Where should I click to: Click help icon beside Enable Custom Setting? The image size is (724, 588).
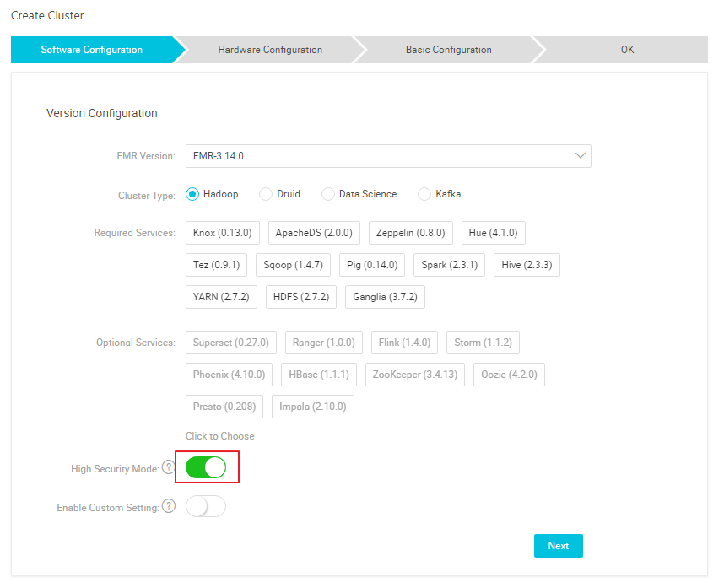(x=168, y=506)
